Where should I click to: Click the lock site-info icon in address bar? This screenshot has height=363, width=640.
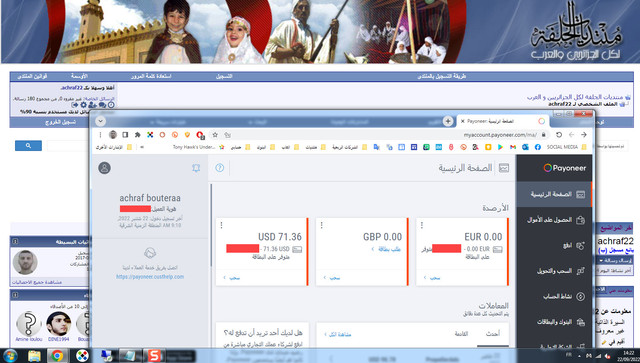point(544,135)
